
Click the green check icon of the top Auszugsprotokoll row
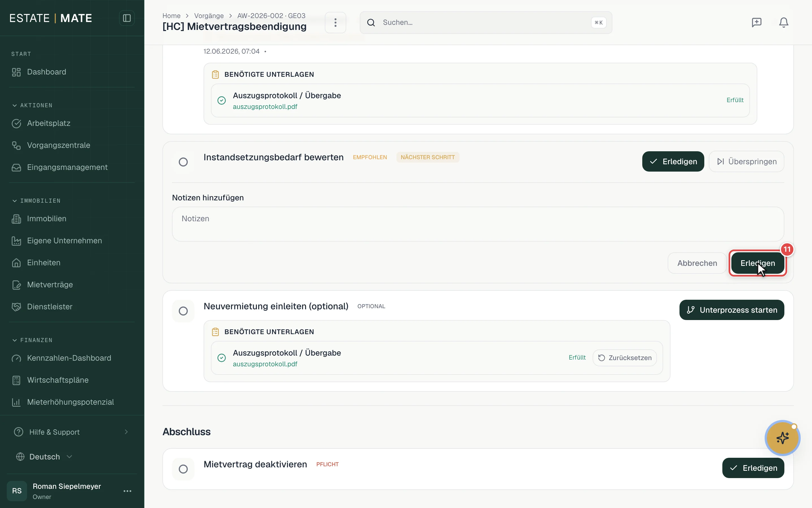coord(221,100)
